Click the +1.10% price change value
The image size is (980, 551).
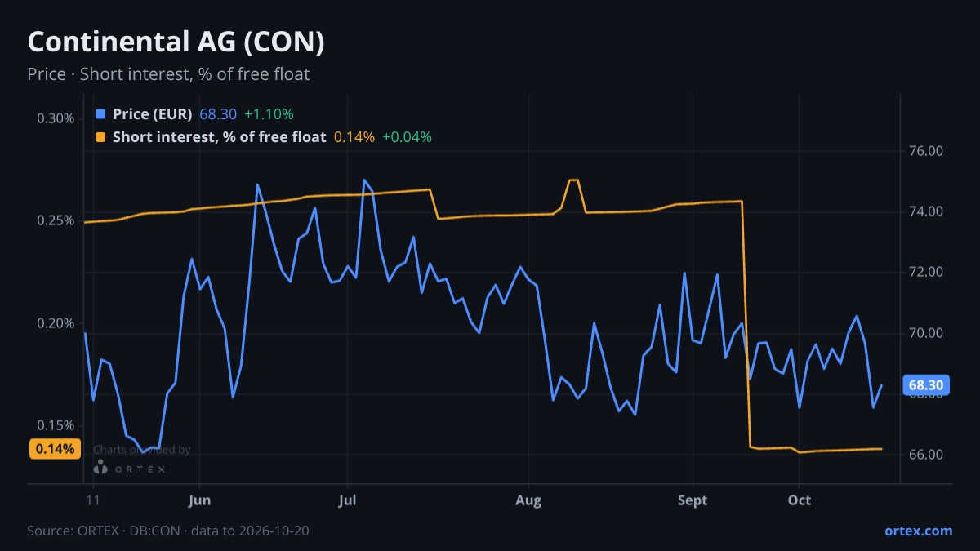(x=269, y=114)
